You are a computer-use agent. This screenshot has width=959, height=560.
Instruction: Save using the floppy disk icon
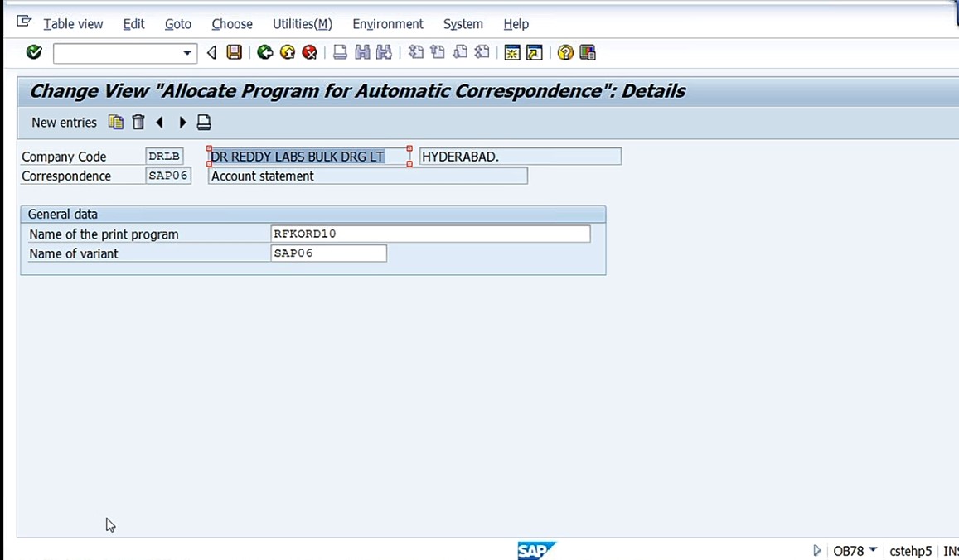tap(235, 52)
